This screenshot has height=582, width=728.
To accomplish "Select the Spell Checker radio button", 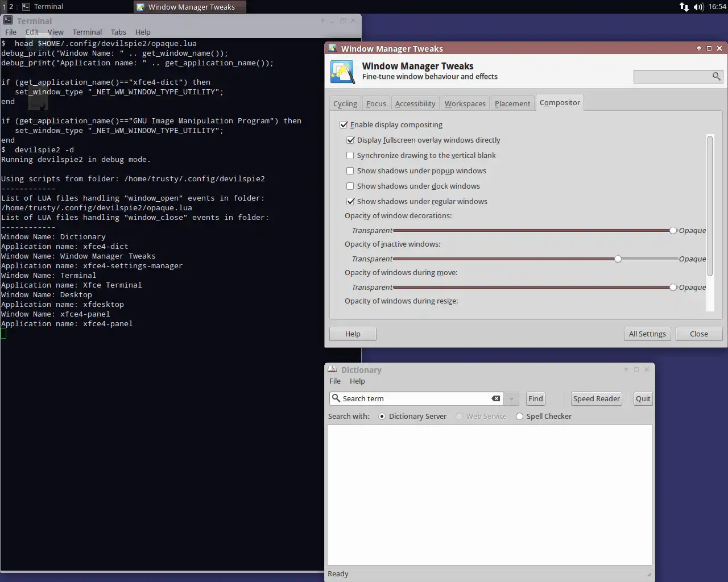I will (519, 416).
